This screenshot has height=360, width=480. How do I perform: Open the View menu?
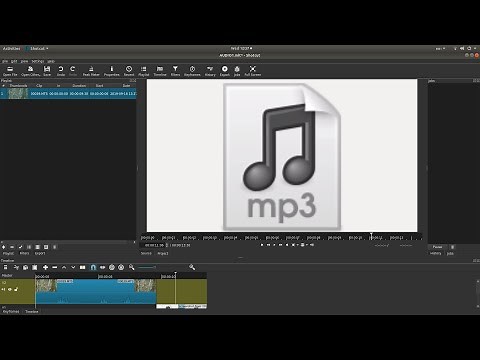[x=24, y=61]
